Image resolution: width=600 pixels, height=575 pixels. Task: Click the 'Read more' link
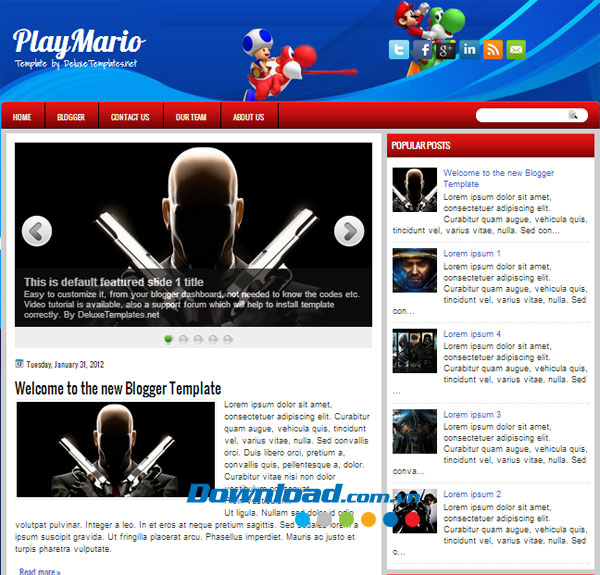[40, 572]
